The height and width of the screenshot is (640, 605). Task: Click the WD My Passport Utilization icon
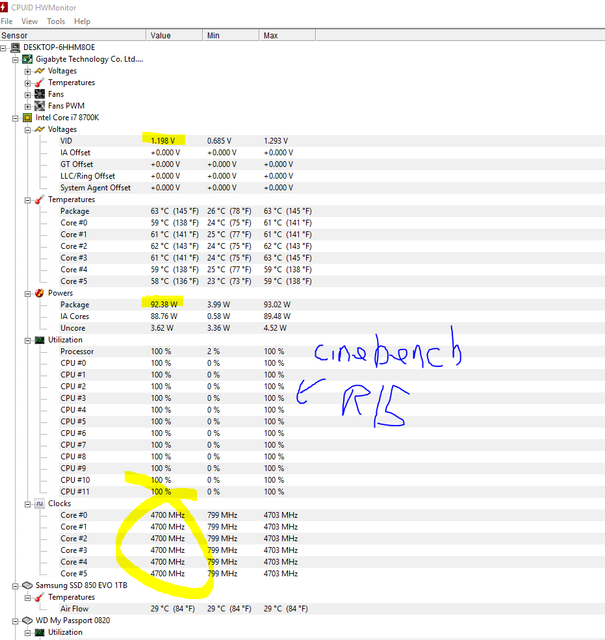point(39,633)
